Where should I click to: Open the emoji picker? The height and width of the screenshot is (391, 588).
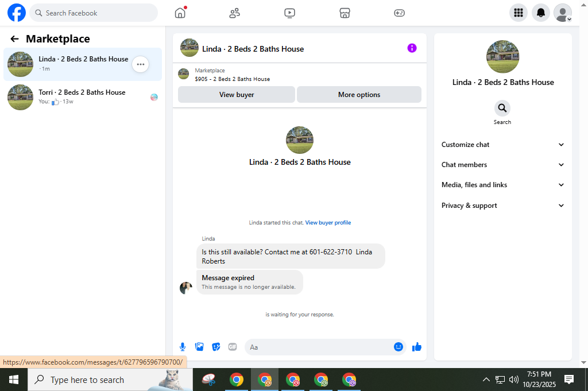click(x=399, y=347)
